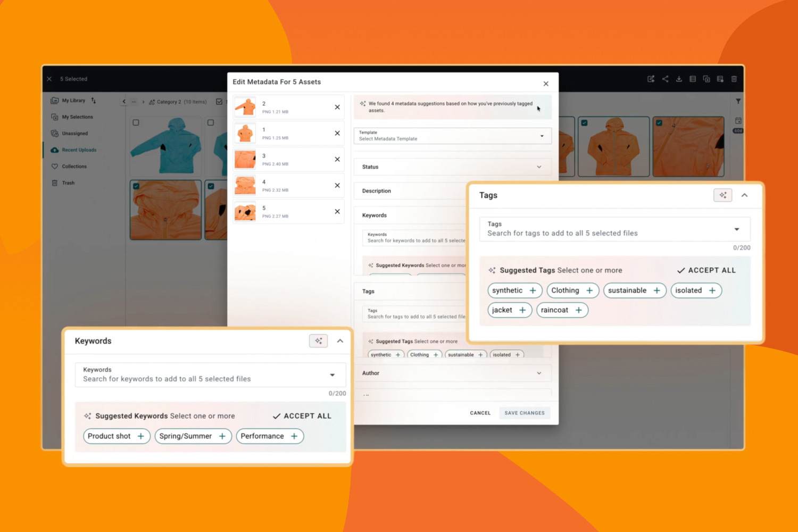Image resolution: width=798 pixels, height=532 pixels.
Task: Click the Keywords search field in the dialog
Action: click(x=414, y=238)
